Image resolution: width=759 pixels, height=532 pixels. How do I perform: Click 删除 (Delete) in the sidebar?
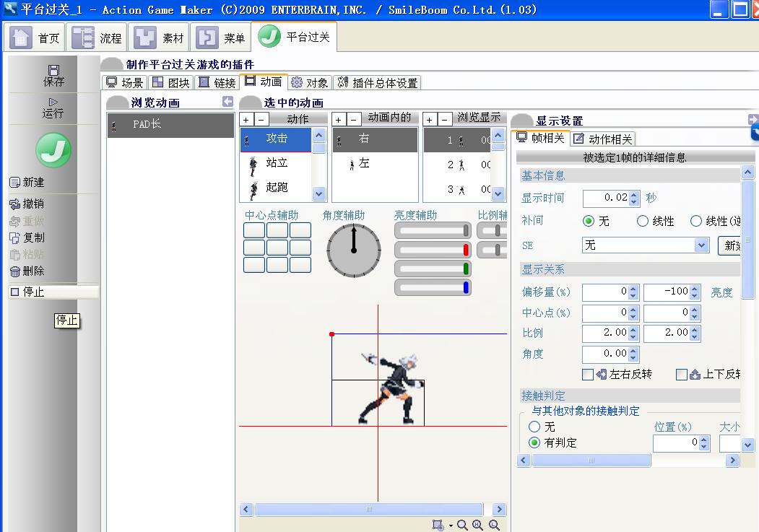pyautogui.click(x=27, y=271)
